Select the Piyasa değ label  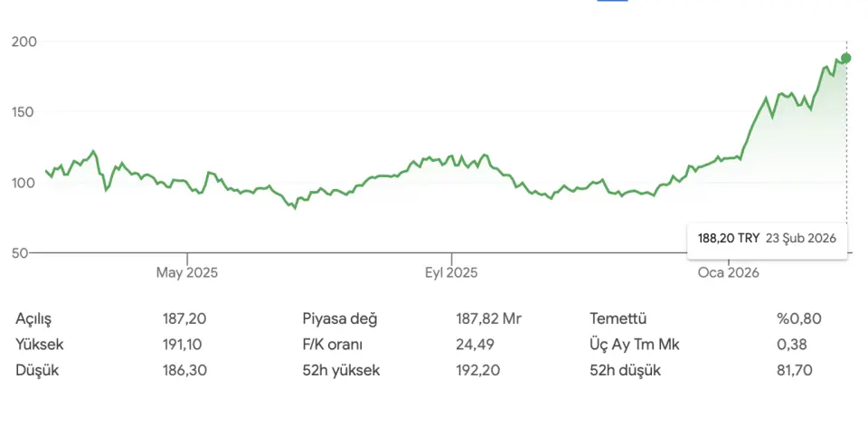click(340, 318)
